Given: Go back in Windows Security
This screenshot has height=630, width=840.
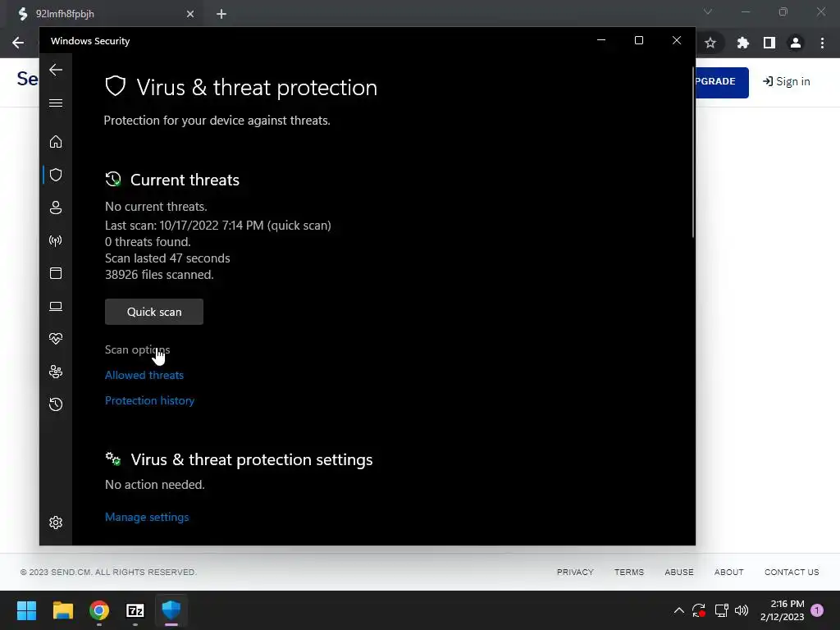Looking at the screenshot, I should click(x=56, y=70).
